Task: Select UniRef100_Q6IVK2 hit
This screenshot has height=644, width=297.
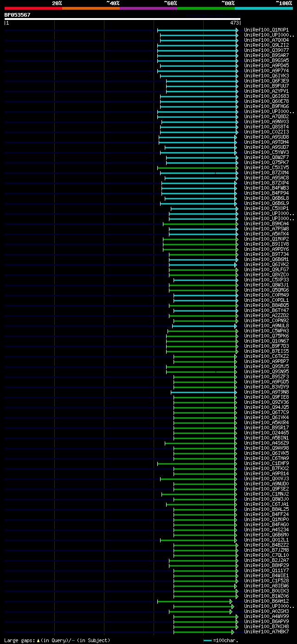Action: pos(266,265)
